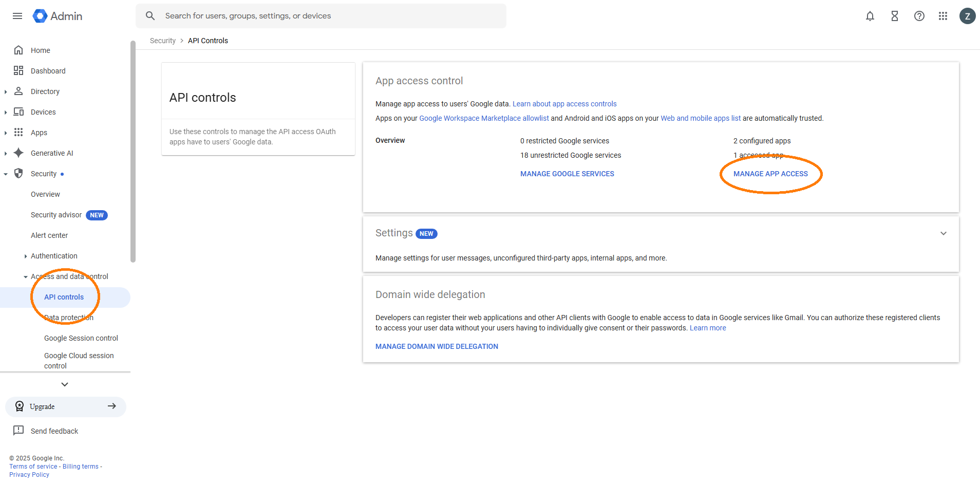Focus the search users and settings field
Image resolution: width=980 pixels, height=483 pixels.
pyautogui.click(x=321, y=16)
